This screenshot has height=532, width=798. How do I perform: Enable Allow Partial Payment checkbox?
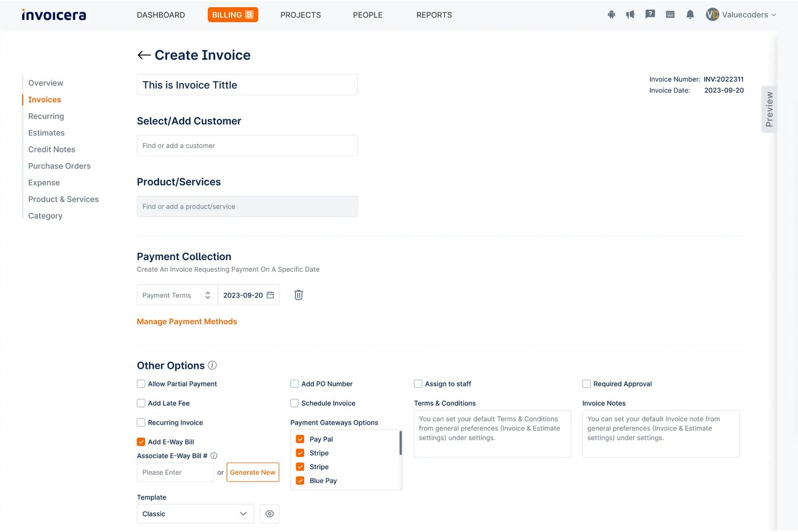click(141, 384)
